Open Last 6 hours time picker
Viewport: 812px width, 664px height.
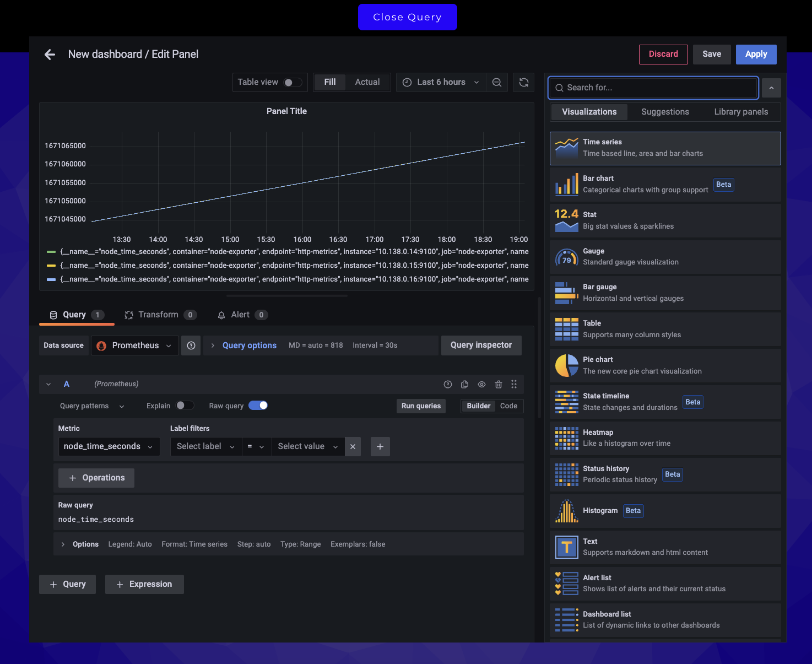coord(441,82)
